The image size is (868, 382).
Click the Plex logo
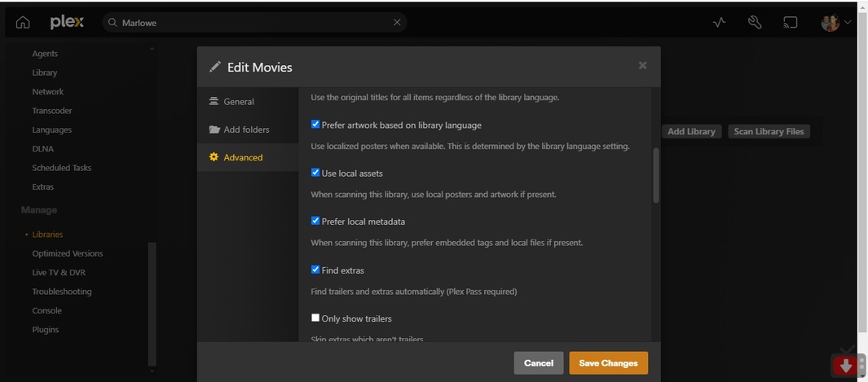[x=67, y=23]
